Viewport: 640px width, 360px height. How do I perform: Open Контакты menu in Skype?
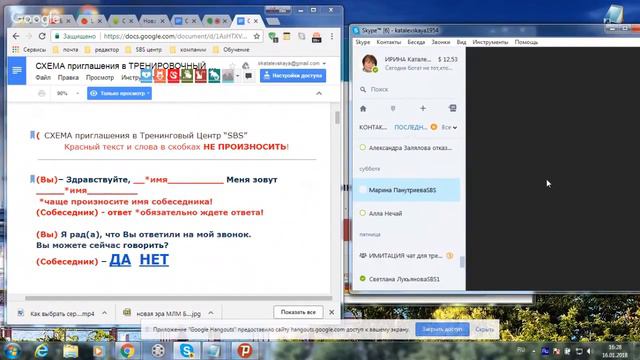click(x=389, y=42)
